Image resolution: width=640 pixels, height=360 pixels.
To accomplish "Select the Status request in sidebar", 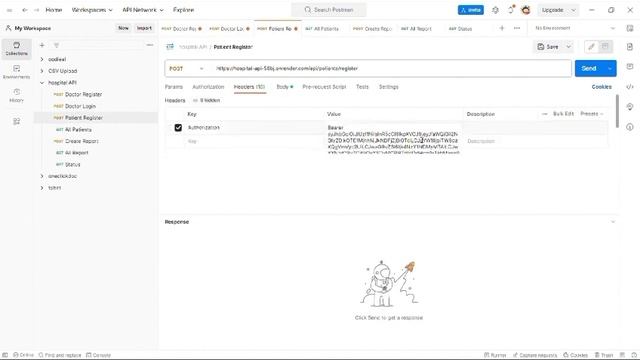I will point(73,164).
